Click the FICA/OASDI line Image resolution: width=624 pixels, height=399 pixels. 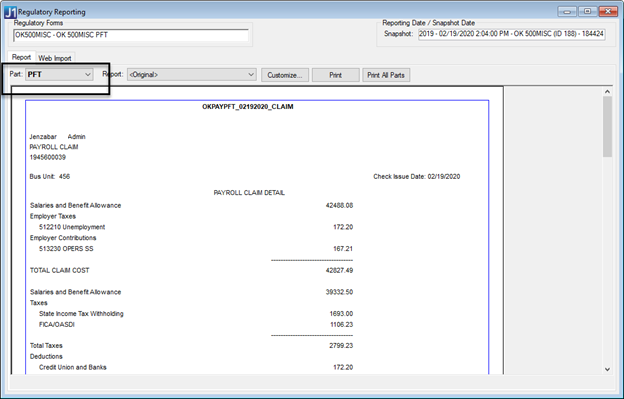coord(57,324)
